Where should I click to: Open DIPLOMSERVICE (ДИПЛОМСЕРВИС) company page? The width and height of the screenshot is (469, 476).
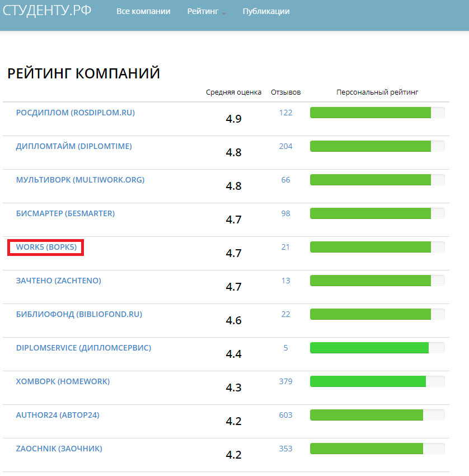click(x=83, y=348)
